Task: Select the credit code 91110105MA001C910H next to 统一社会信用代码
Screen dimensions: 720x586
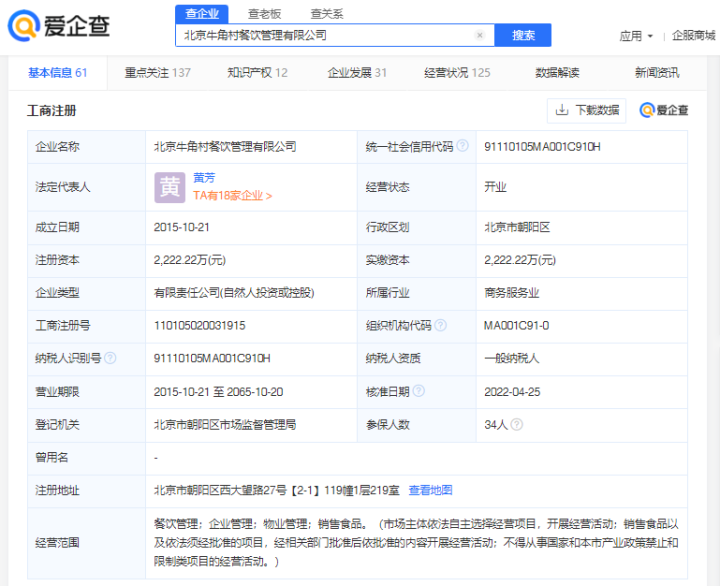Action: pos(542,146)
